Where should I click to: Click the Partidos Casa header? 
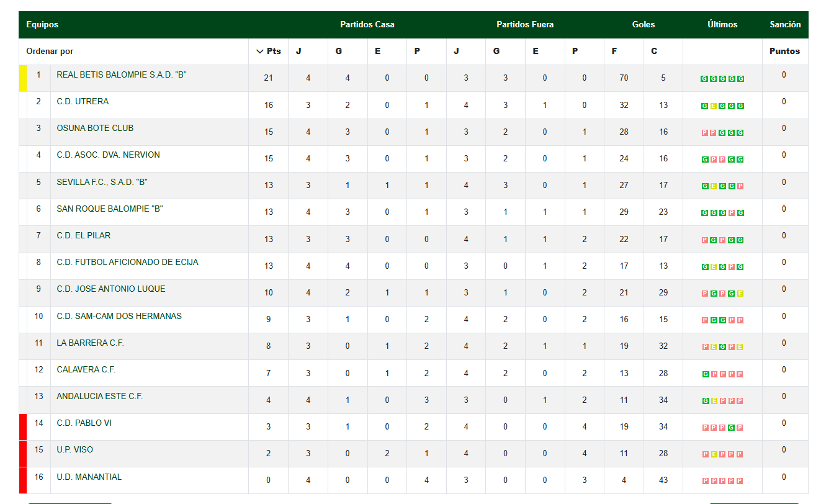click(x=367, y=25)
